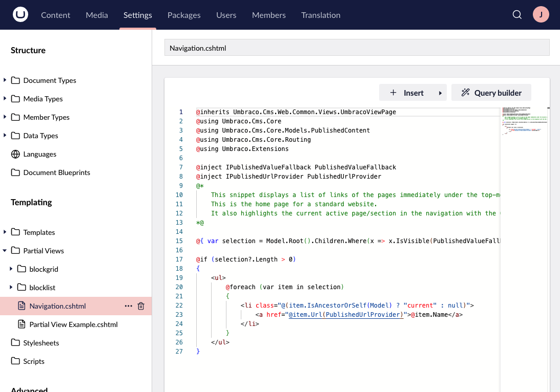This screenshot has width=560, height=392.
Task: Click the Document Blueprints folder icon
Action: 15,172
